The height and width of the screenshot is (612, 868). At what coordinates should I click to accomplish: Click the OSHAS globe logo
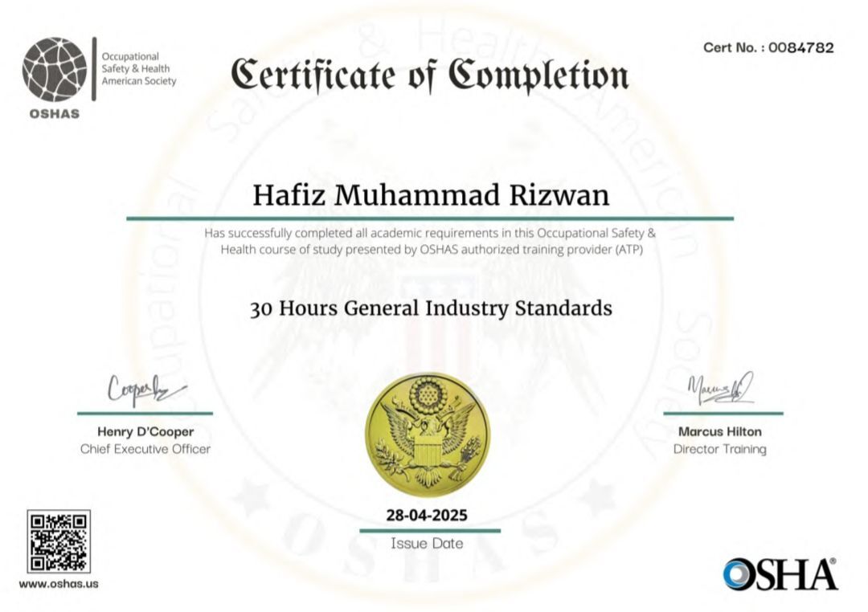tap(55, 70)
